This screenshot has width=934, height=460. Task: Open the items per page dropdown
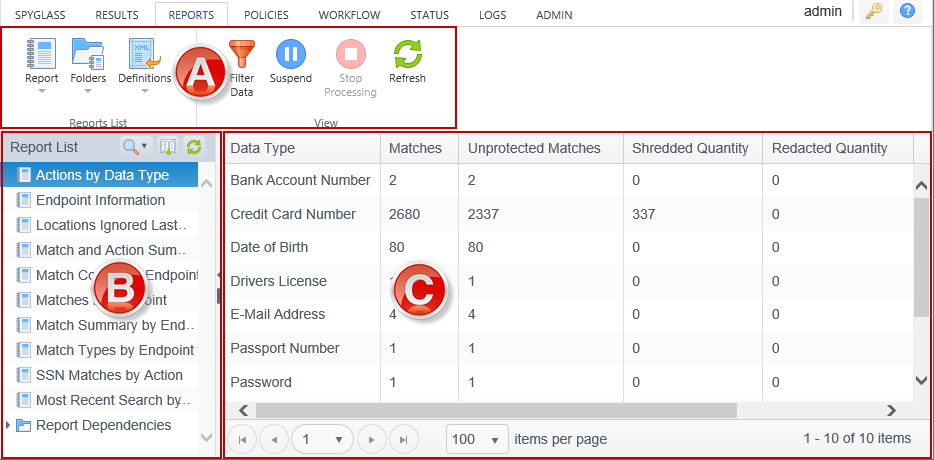[x=478, y=439]
